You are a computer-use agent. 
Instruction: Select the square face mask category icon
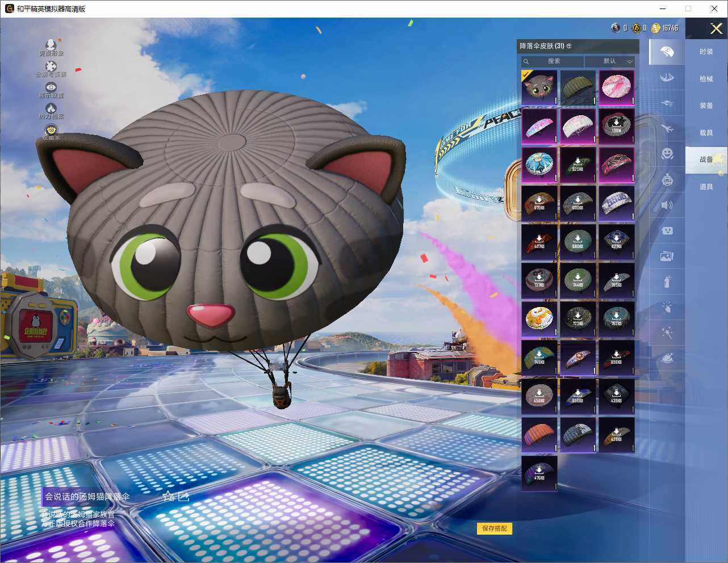pos(667,230)
